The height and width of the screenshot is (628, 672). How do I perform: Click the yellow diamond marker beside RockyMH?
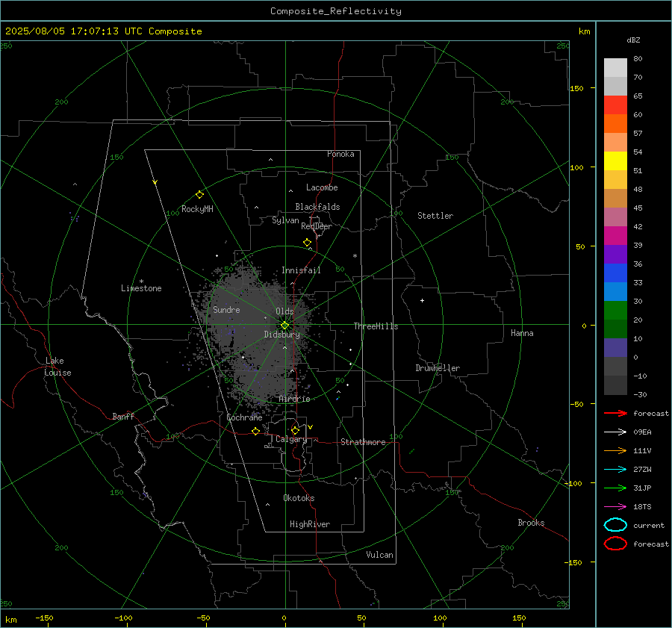coord(199,195)
